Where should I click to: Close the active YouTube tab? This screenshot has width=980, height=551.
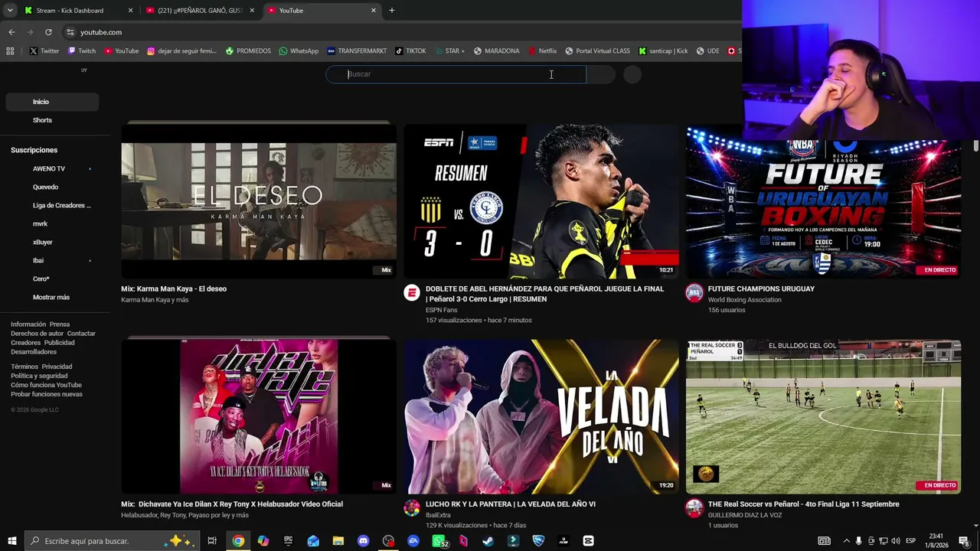tap(374, 11)
